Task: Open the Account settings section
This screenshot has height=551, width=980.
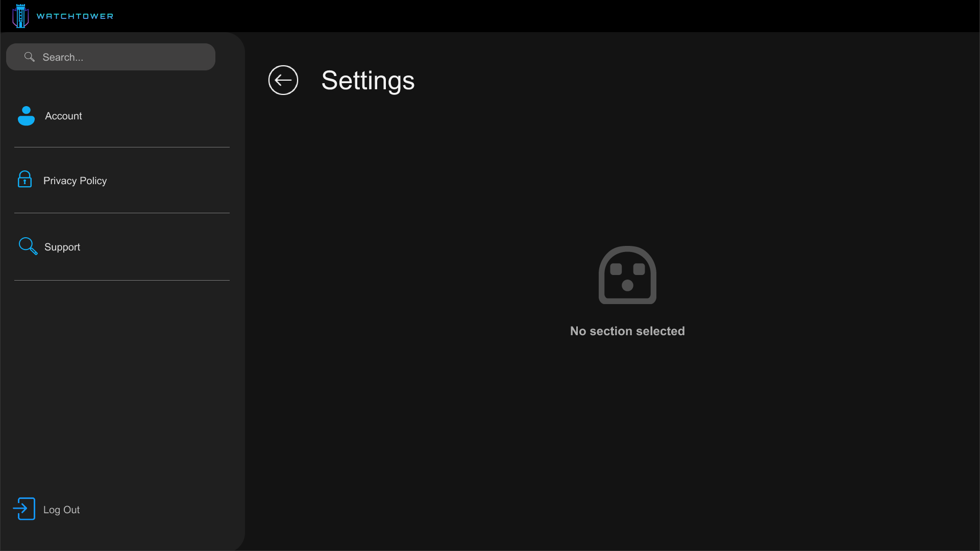Action: 122,116
